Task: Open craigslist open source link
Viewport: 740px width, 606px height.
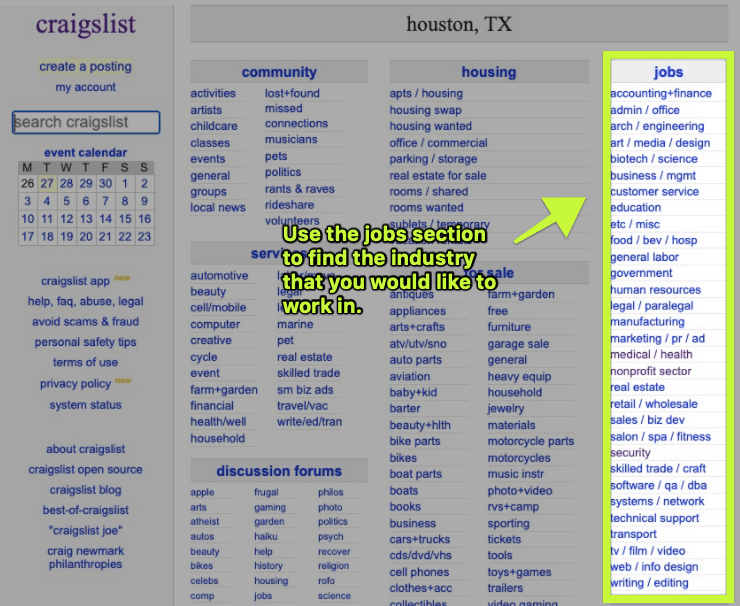Action: click(x=85, y=470)
